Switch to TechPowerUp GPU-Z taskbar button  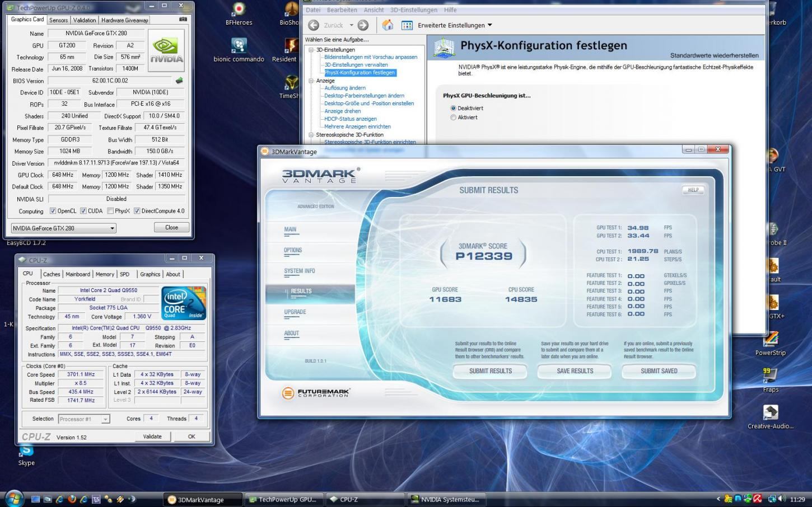tap(283, 499)
